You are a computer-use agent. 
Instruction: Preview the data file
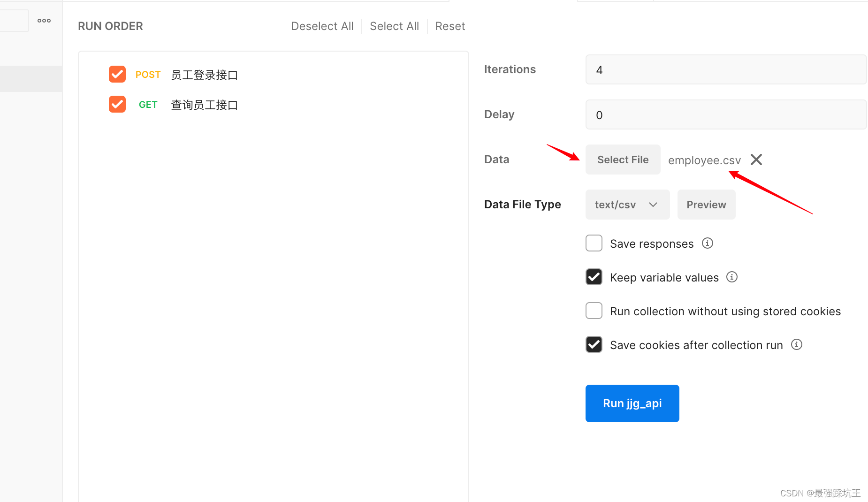(x=706, y=205)
